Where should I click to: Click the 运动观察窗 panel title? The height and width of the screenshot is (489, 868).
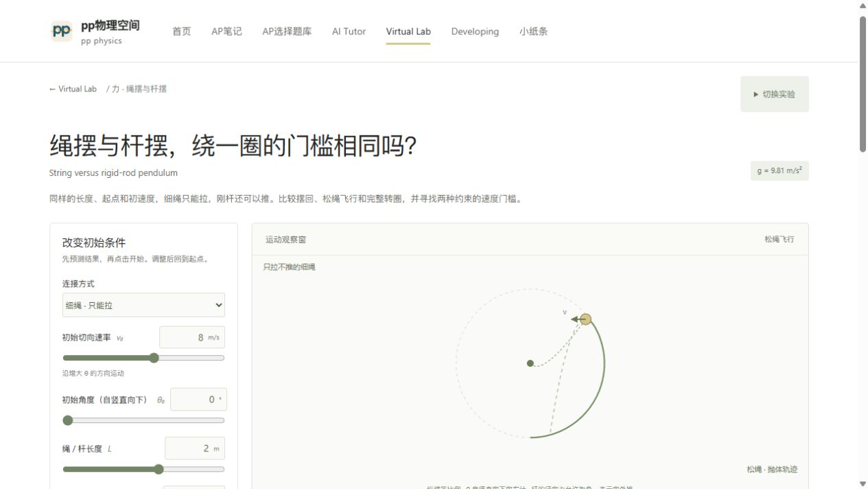coord(285,240)
